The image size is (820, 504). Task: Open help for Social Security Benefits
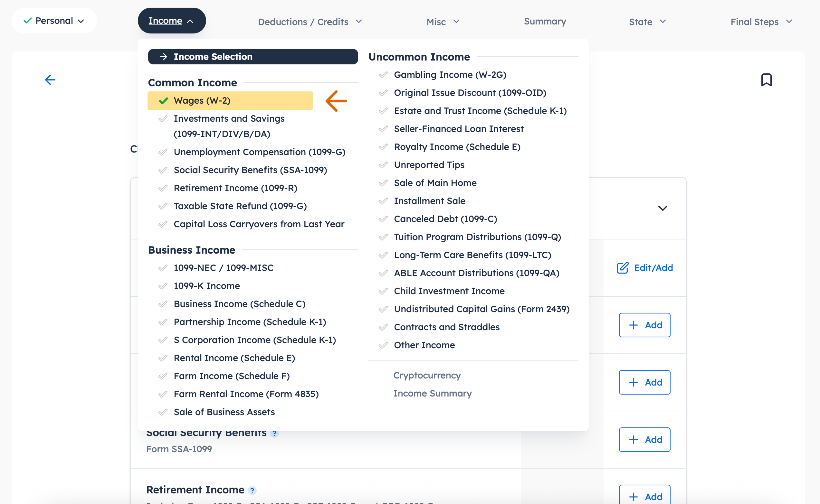pos(274,433)
